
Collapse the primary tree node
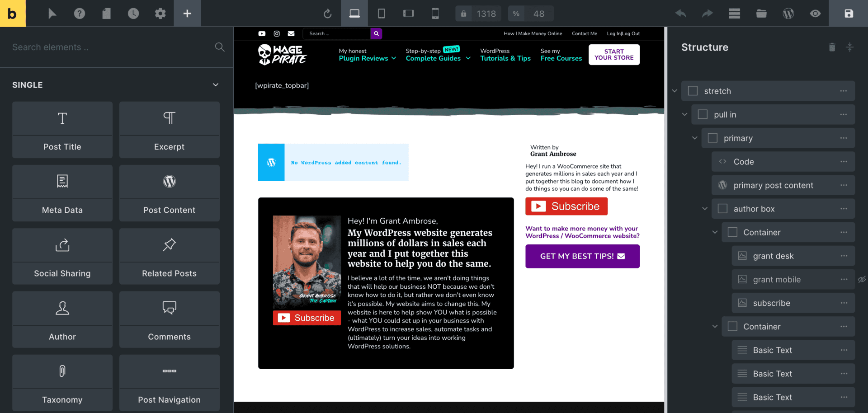[x=694, y=138]
